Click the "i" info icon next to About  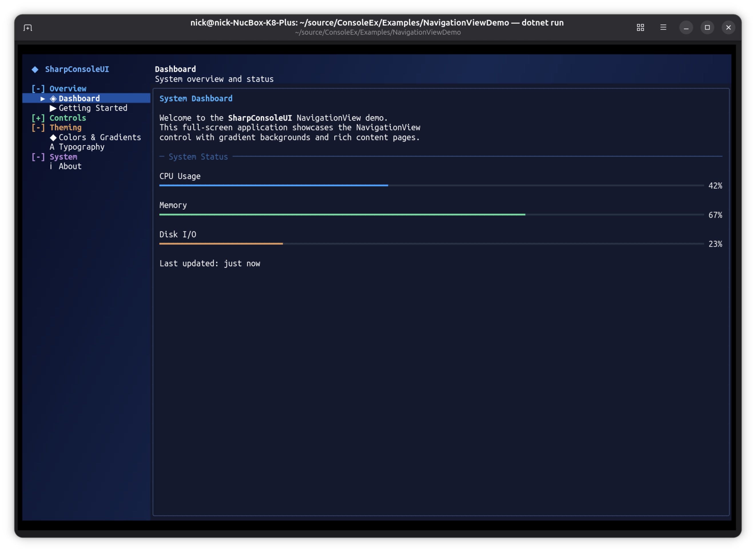click(51, 166)
